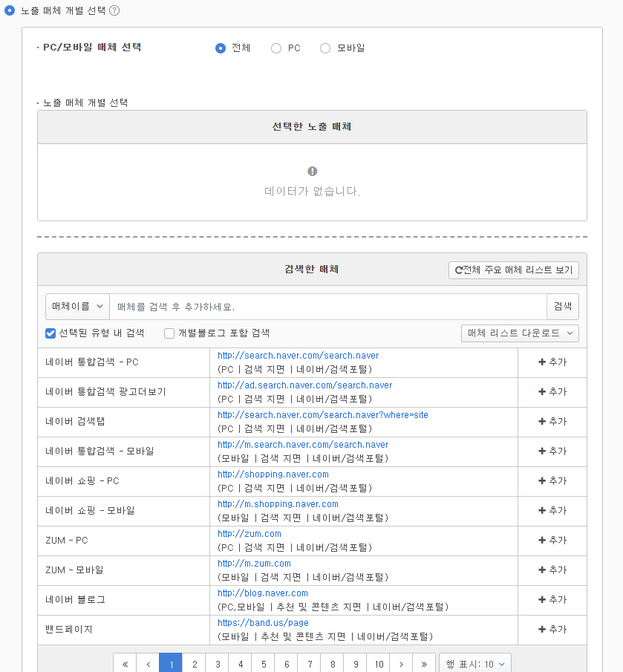Add 네이버 쇼핑 - PC media
Screen dimensions: 623x672
click(x=552, y=481)
